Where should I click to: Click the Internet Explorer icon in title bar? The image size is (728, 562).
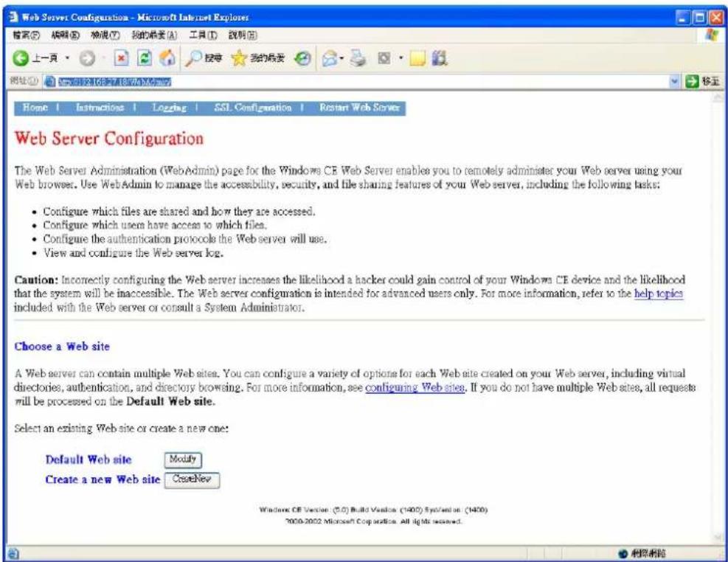(13, 17)
